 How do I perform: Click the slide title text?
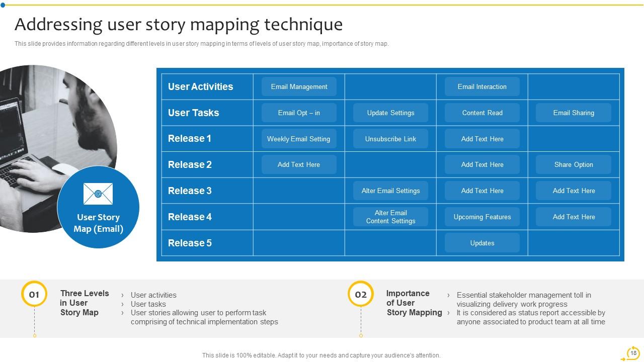(179, 24)
